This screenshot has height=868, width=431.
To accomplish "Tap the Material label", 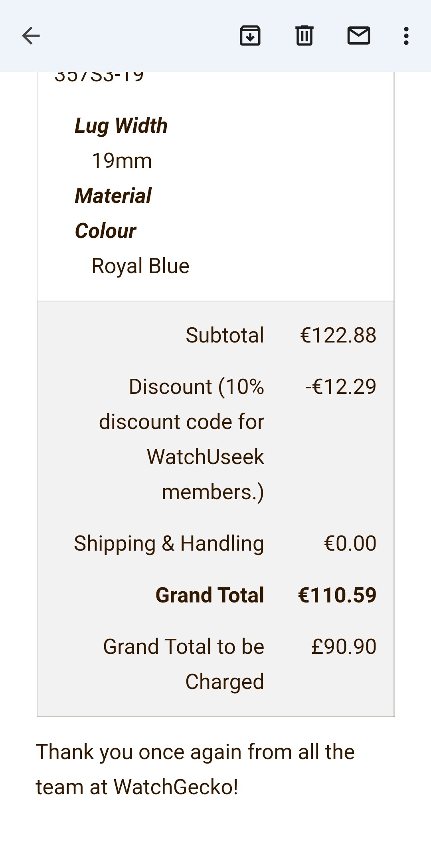I will pyautogui.click(x=113, y=196).
